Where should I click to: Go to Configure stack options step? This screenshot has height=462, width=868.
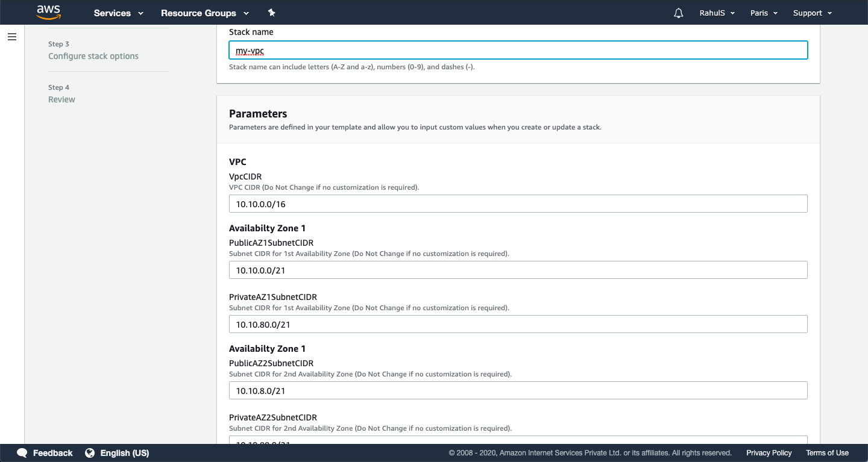pyautogui.click(x=93, y=56)
